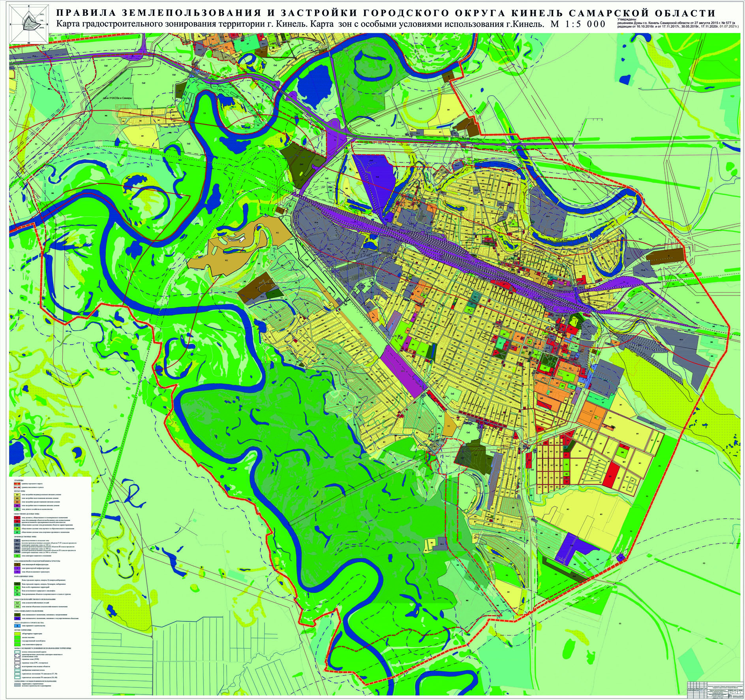Select the yellow Ж1 legend swatch
This screenshot has width=745, height=700.
[17, 495]
